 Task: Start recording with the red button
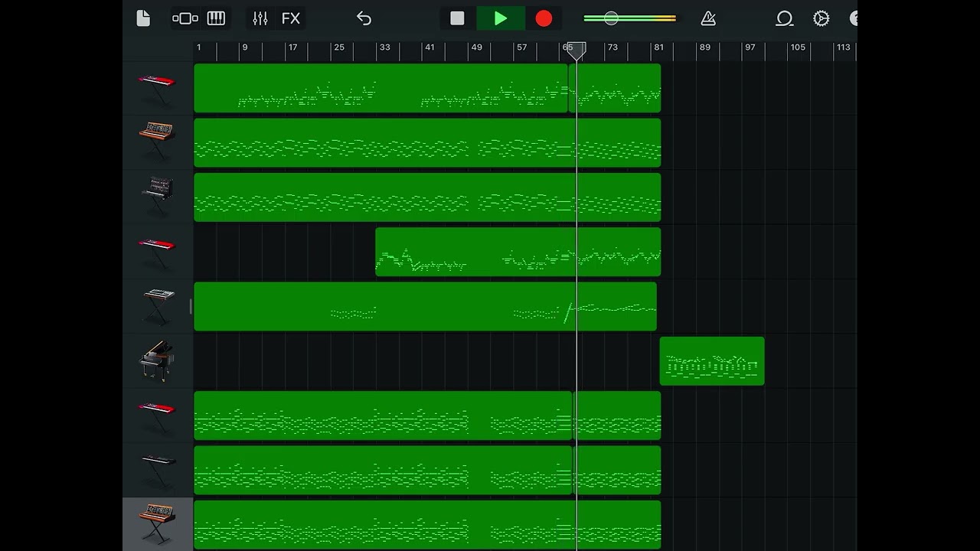point(544,18)
